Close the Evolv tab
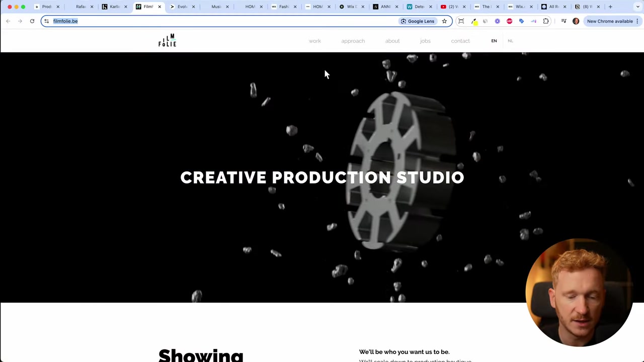The width and height of the screenshot is (644, 362). tap(193, 7)
